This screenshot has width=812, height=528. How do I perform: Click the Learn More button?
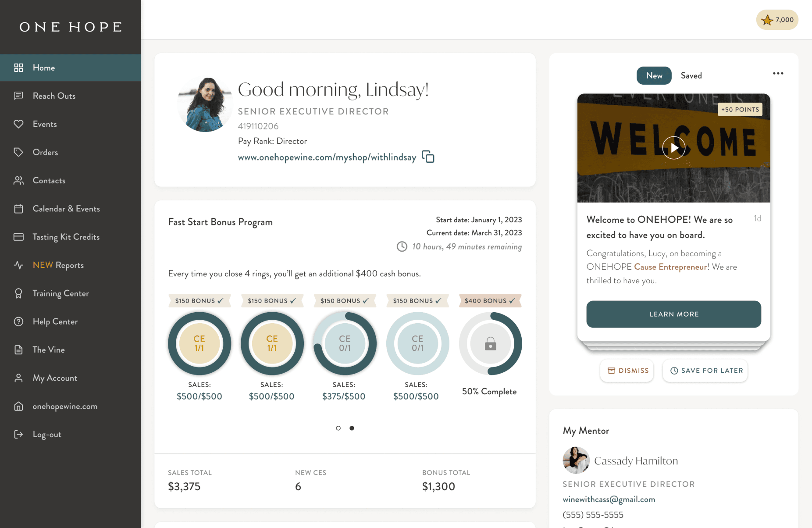click(673, 314)
